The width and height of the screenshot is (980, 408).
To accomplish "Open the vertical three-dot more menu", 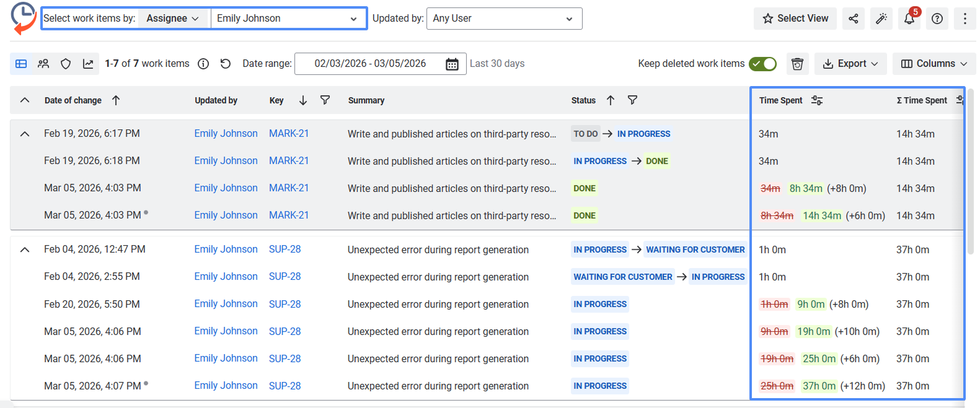I will pos(965,19).
